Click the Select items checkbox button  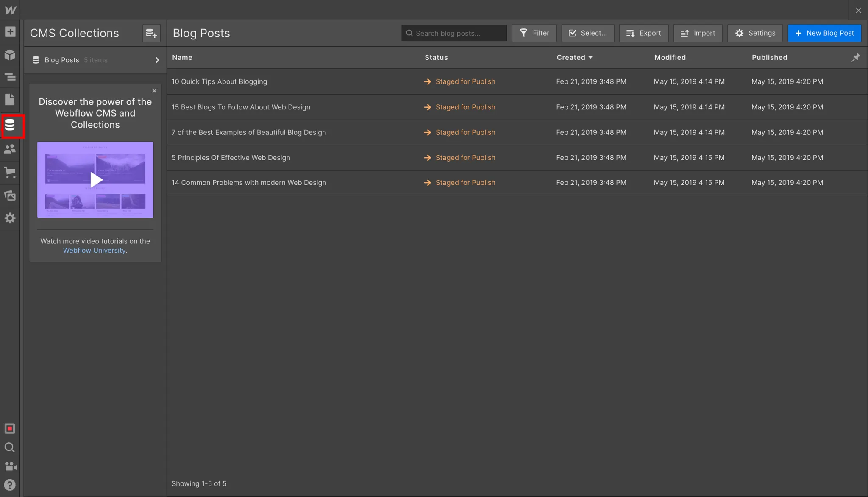pyautogui.click(x=587, y=33)
